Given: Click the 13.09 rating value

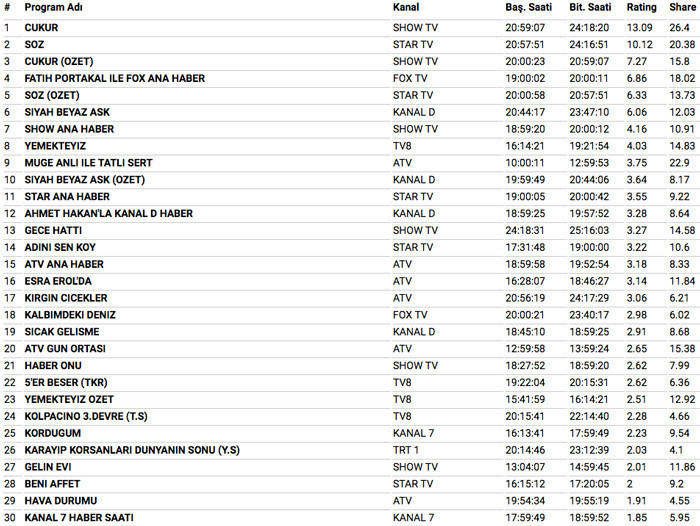Looking at the screenshot, I should tap(640, 27).
